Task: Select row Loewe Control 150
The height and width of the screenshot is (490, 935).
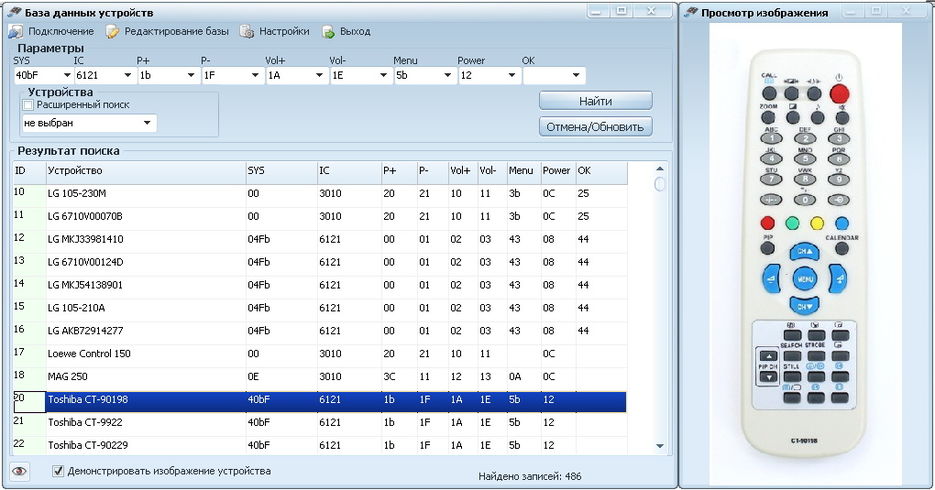Action: (320, 353)
